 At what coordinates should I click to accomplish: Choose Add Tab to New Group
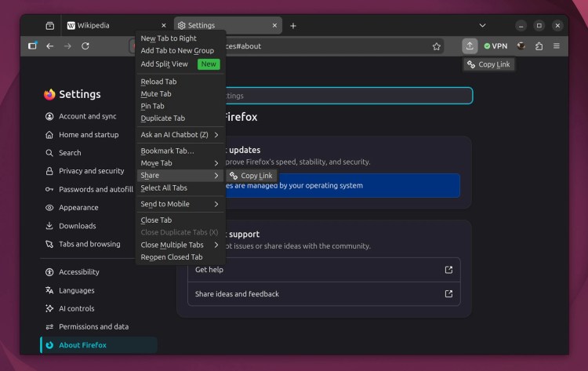coord(180,51)
